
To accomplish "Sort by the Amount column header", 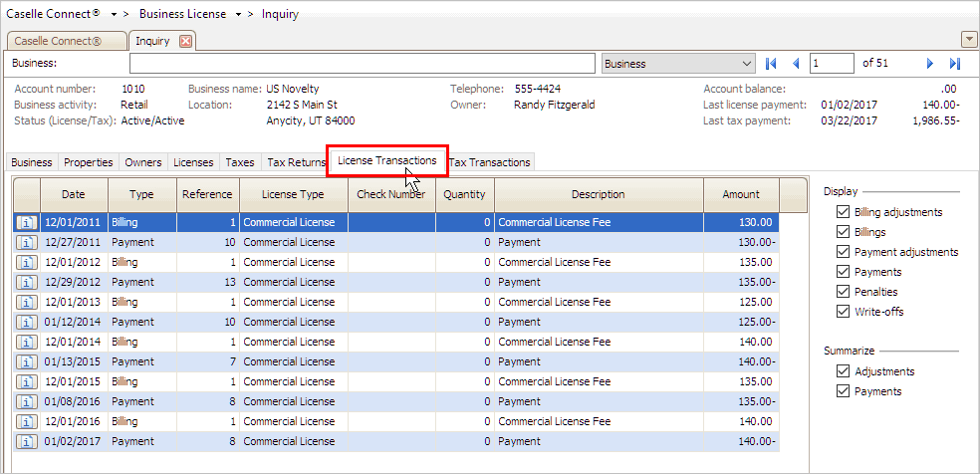I will pos(740,194).
